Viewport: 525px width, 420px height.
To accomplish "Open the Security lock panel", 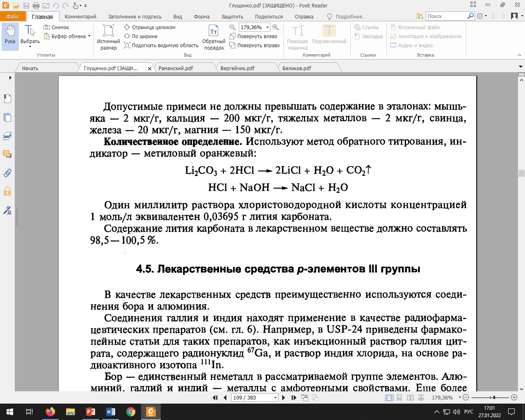I will pos(7,191).
